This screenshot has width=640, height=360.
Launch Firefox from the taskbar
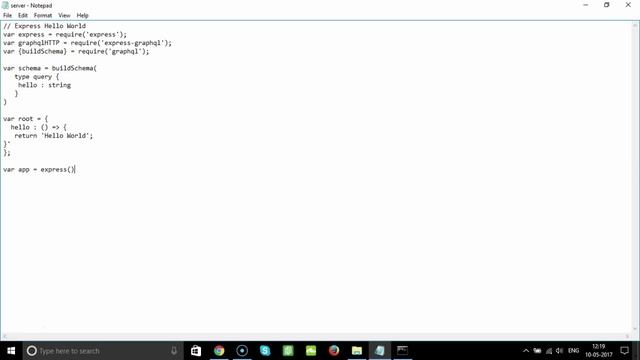[x=334, y=351]
